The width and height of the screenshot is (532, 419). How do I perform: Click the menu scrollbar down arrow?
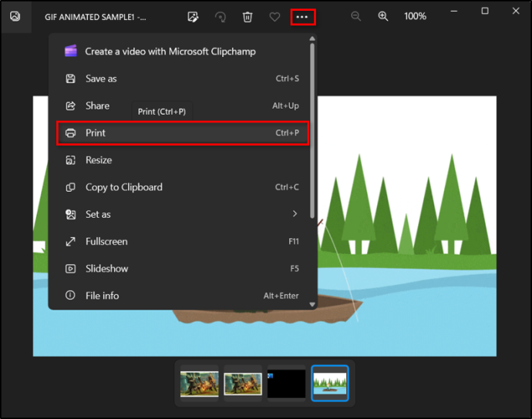click(312, 304)
